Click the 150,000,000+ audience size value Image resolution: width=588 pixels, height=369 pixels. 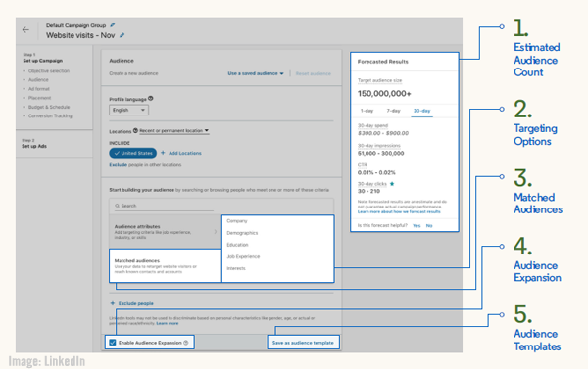click(x=384, y=94)
